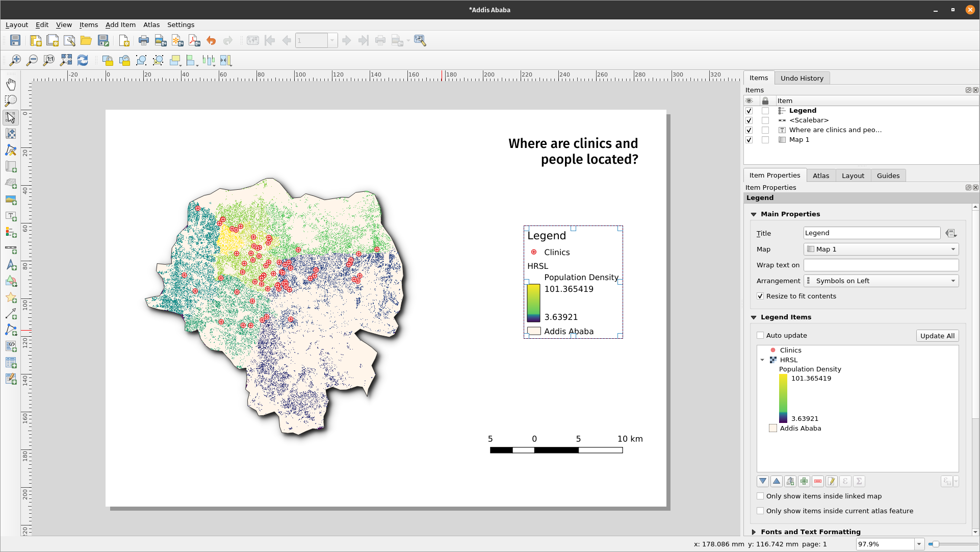
Task: Click the Update All button
Action: 937,336
